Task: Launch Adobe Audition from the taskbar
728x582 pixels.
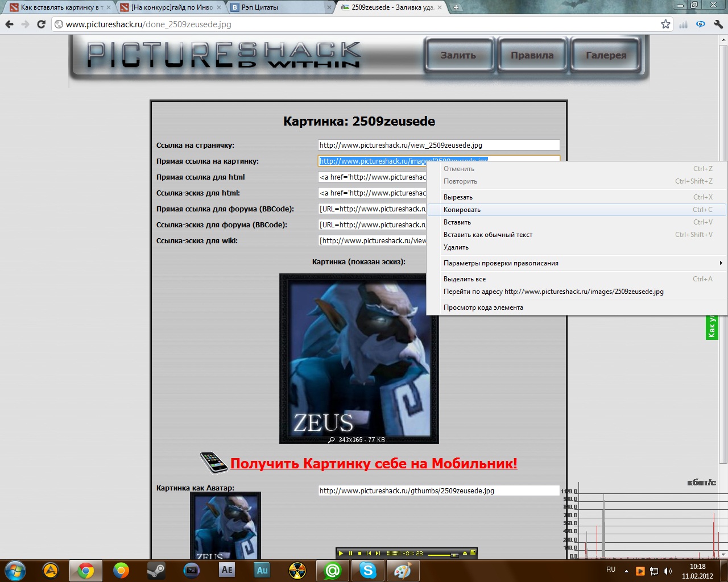Action: [262, 570]
